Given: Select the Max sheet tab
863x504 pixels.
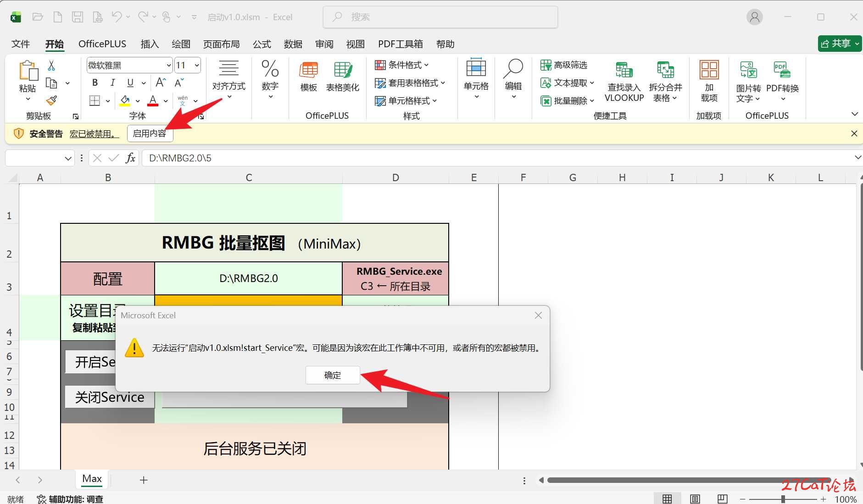Looking at the screenshot, I should click(x=91, y=479).
